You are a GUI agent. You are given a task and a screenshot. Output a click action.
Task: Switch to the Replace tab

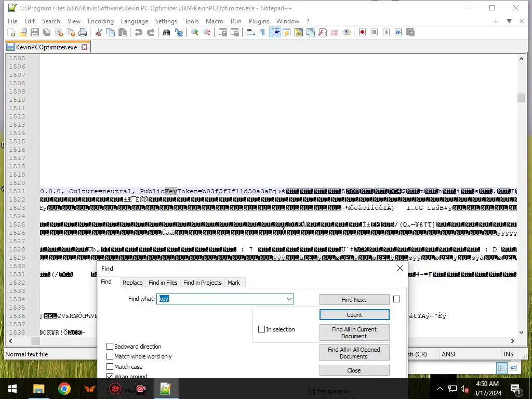(x=132, y=283)
